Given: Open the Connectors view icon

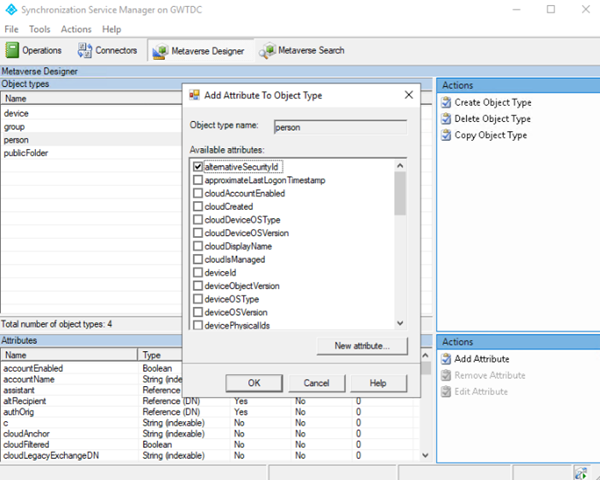Looking at the screenshot, I should (x=84, y=50).
